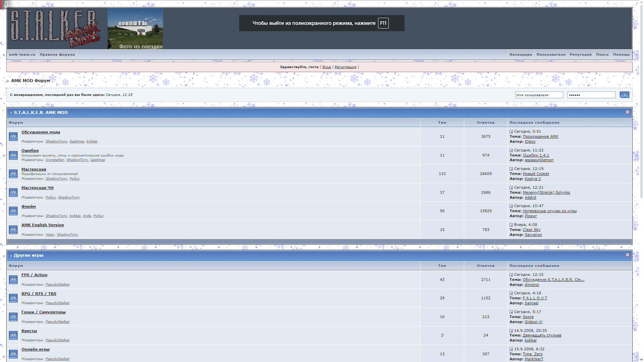Open last post icon for Time_Zero topic
The height and width of the screenshot is (362, 644).
pyautogui.click(x=511, y=349)
